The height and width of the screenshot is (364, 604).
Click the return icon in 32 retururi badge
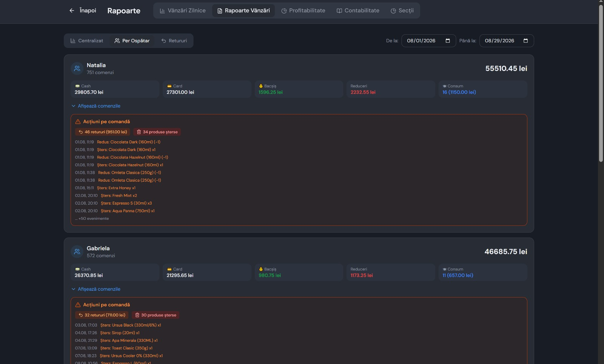click(x=81, y=315)
